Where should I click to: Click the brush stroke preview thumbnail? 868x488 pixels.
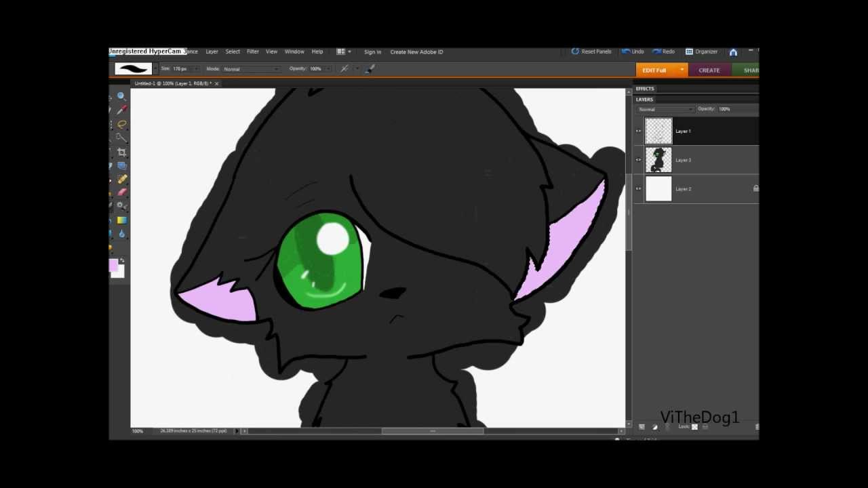(x=133, y=68)
